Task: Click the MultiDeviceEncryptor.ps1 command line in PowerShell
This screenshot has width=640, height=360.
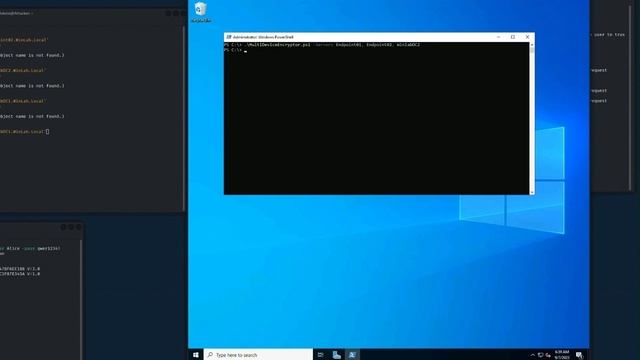Action: (x=322, y=45)
